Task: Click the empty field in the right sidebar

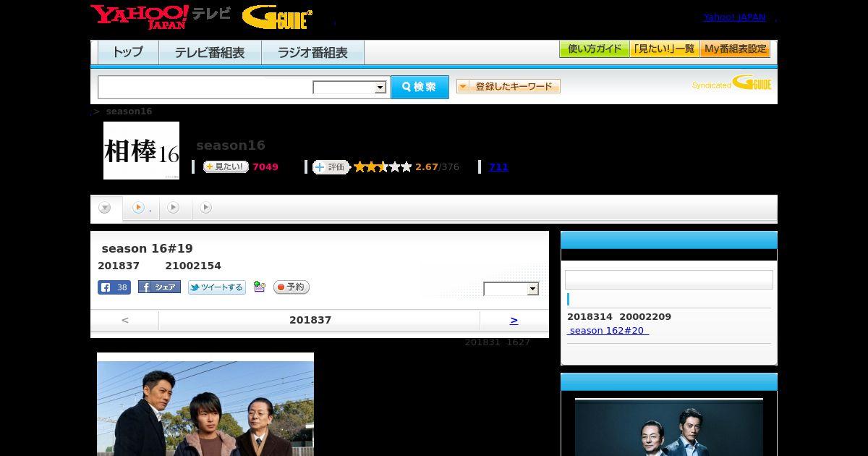Action: point(669,280)
